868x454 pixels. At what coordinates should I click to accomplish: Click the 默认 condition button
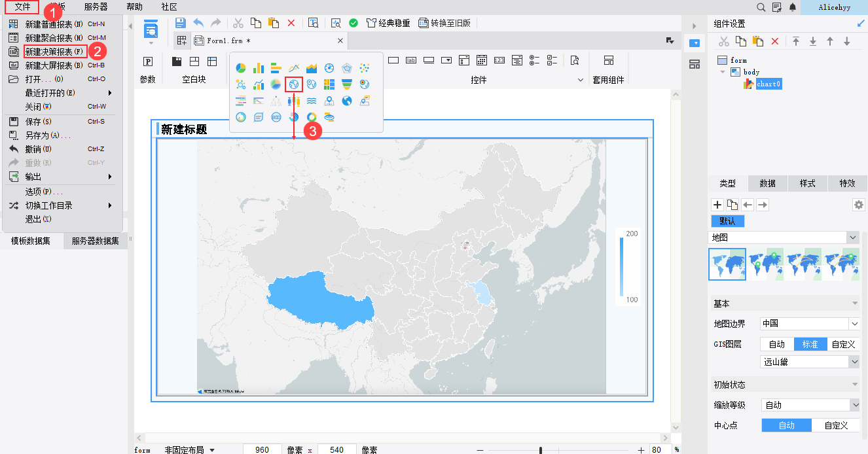727,221
